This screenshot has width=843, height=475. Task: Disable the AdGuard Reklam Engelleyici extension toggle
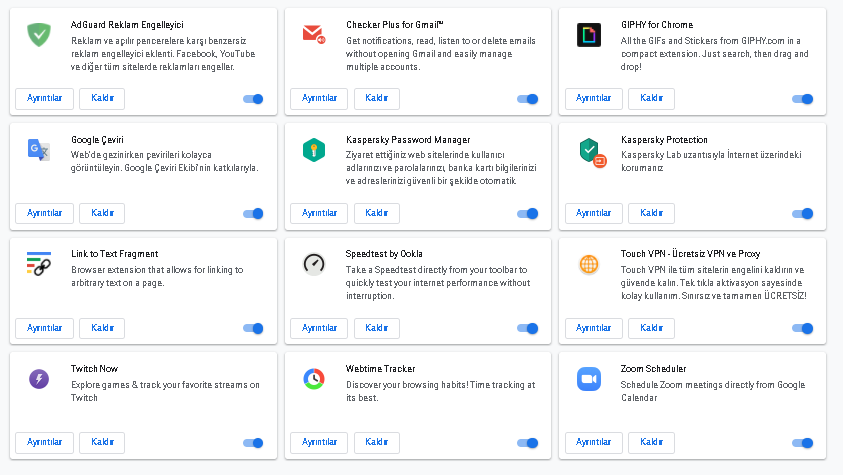(x=254, y=99)
